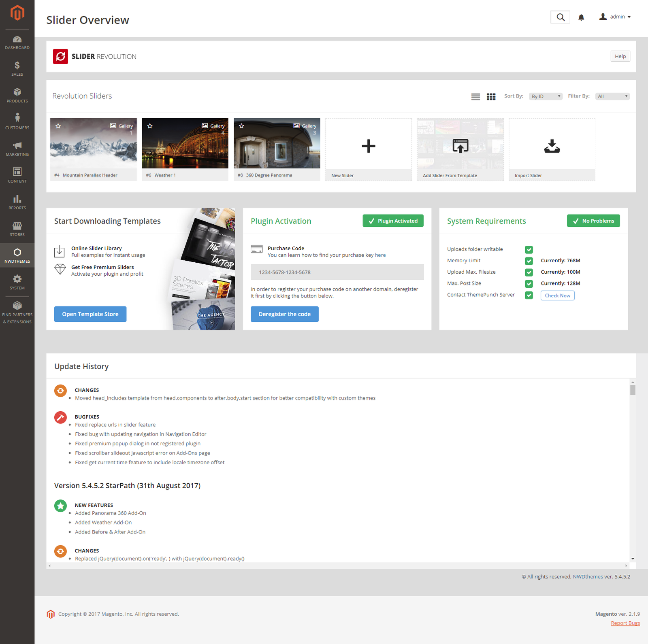Viewport: 648px width, 644px height.
Task: Select the Products section in sidebar
Action: 17,96
